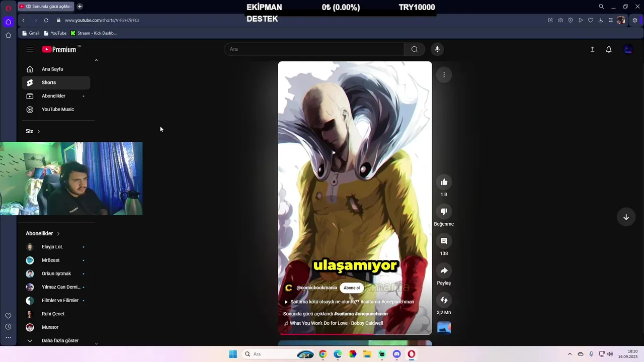Open Opera ad blocker shield
Screen dimensions: 644x362
pos(571,20)
